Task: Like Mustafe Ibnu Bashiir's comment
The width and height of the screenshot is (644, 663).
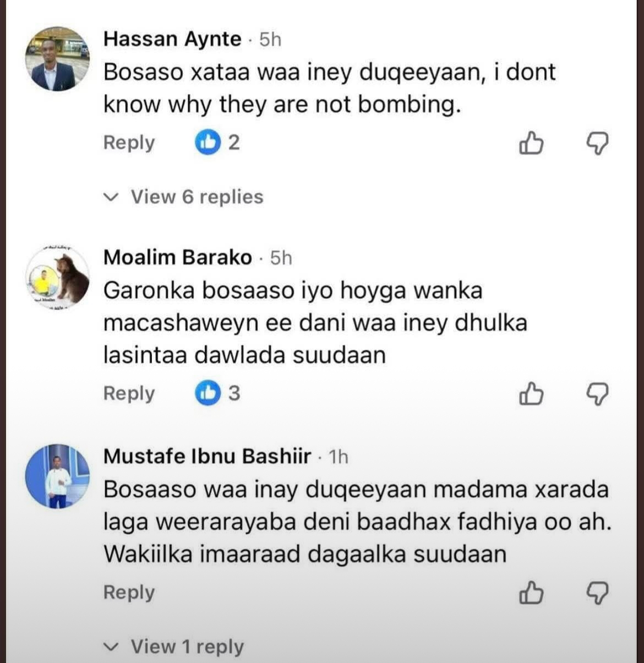Action: [531, 593]
